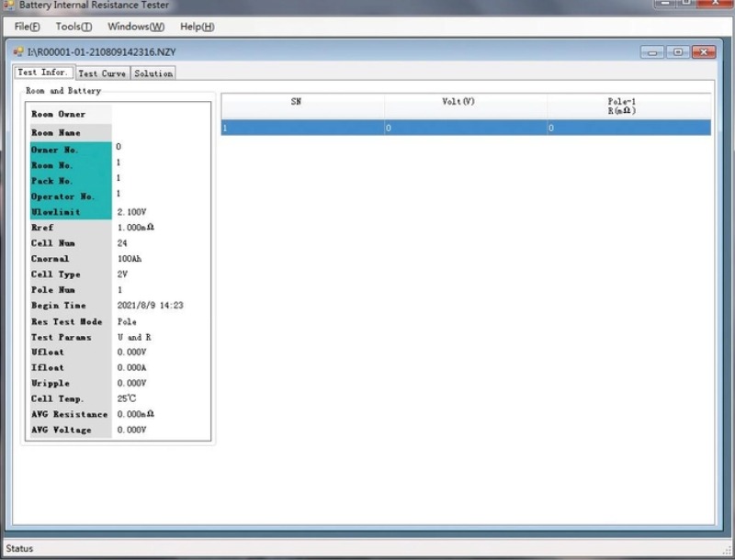Open the File menu

28,27
